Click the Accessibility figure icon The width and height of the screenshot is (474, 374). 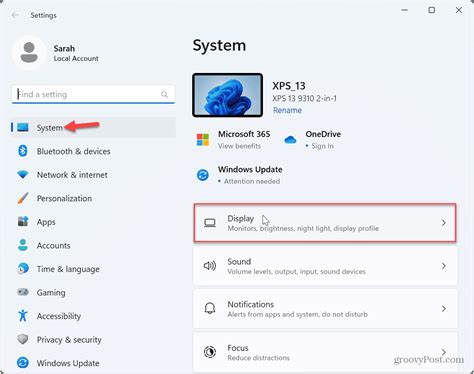[23, 315]
